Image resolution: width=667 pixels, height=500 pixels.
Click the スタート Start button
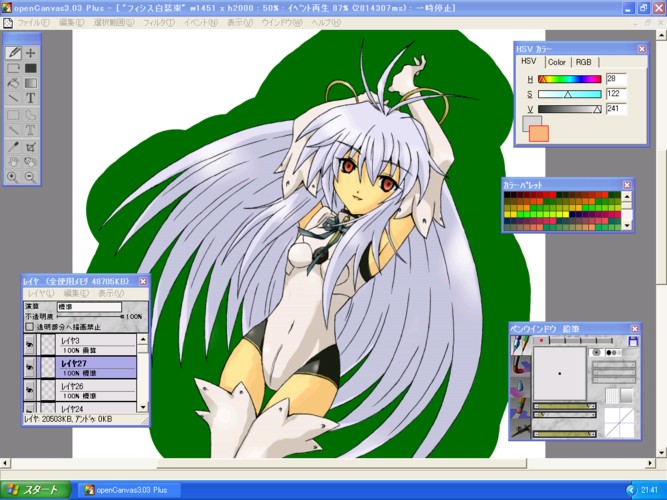pyautogui.click(x=35, y=490)
